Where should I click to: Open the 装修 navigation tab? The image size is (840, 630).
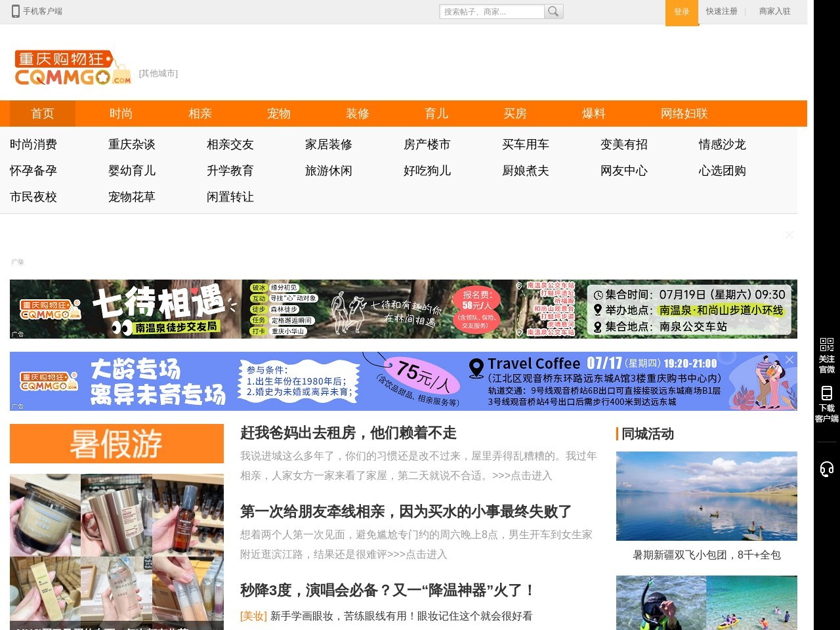pyautogui.click(x=358, y=114)
